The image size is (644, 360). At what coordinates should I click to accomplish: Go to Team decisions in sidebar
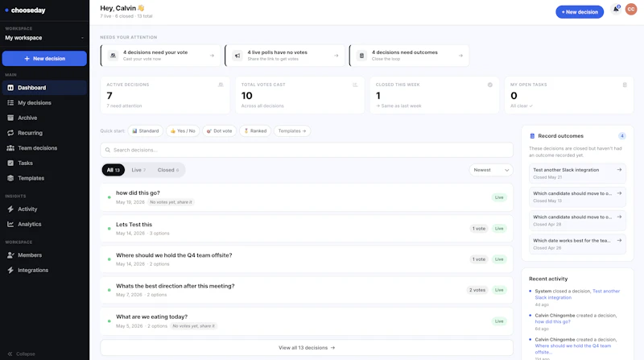(x=44, y=148)
